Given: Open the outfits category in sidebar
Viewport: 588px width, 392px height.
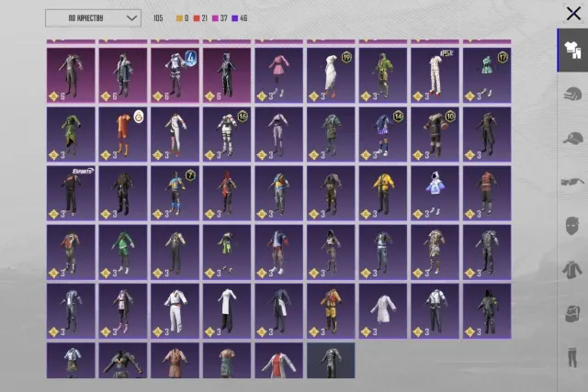Looking at the screenshot, I should click(572, 50).
